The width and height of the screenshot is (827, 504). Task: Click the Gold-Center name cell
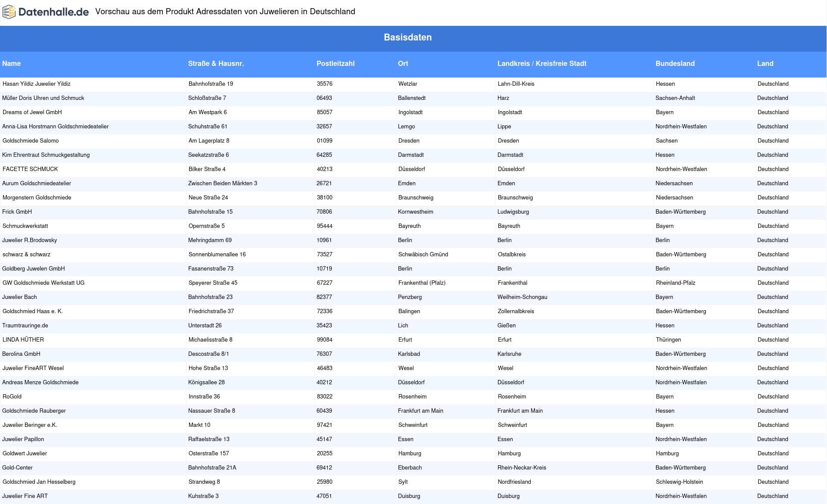[18, 468]
